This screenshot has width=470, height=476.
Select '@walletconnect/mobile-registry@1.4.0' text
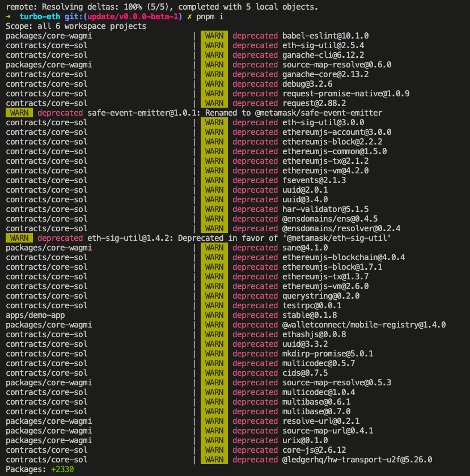coord(364,325)
